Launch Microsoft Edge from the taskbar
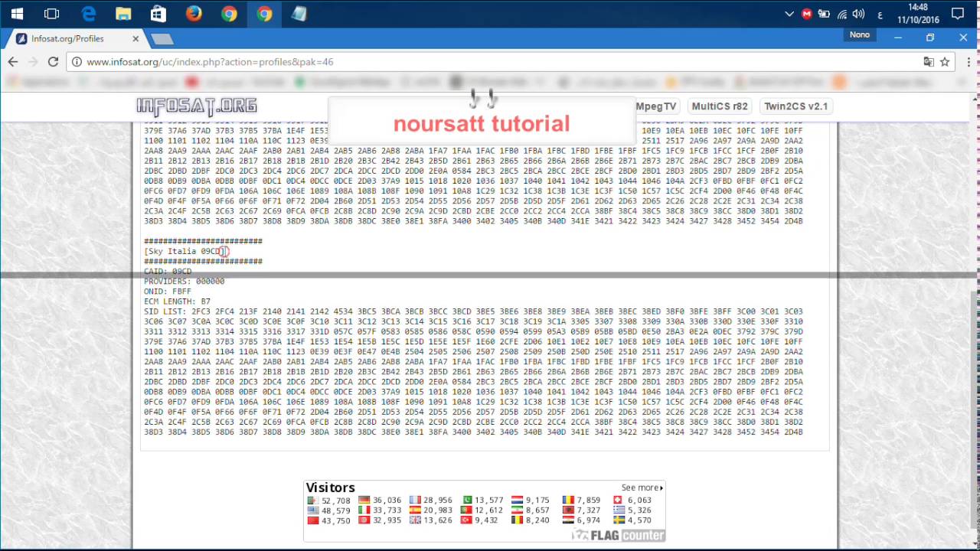The image size is (980, 551). point(88,14)
